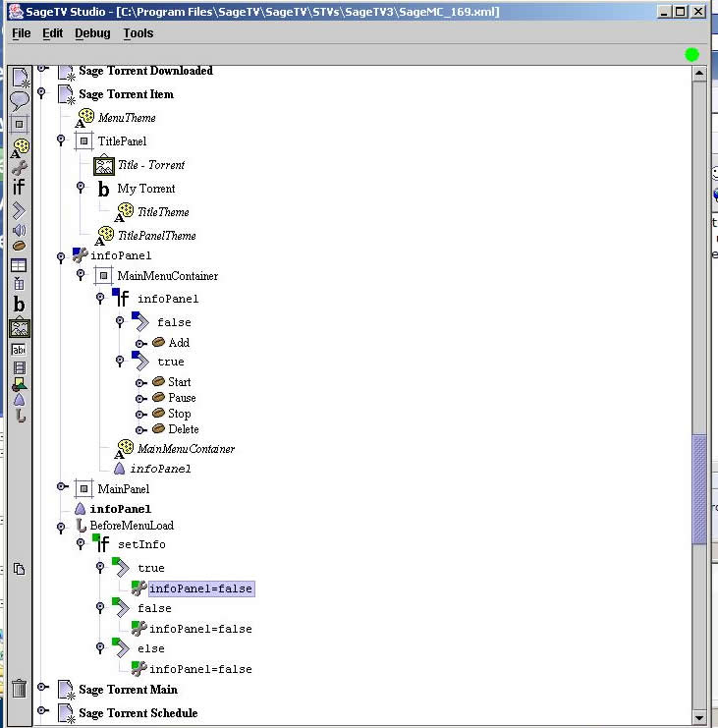Collapse the TitlePanel node

(61, 140)
